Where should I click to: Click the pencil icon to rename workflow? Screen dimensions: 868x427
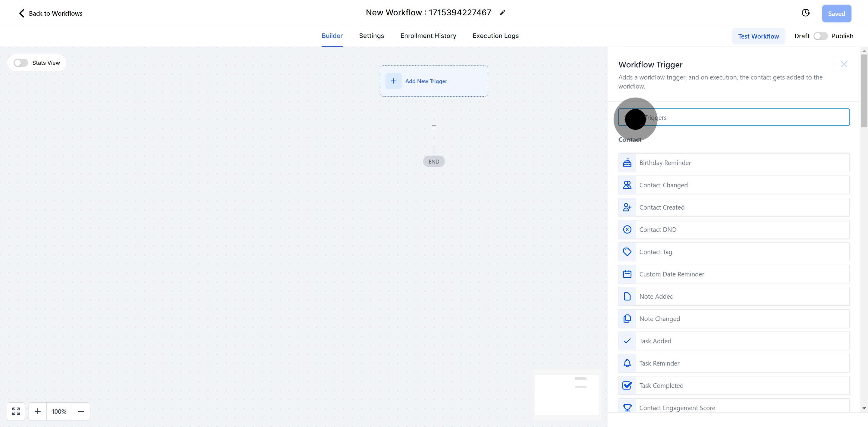click(502, 13)
